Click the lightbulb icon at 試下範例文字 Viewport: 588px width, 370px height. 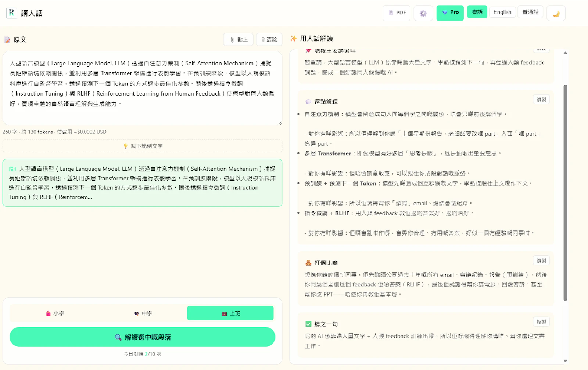click(x=126, y=146)
